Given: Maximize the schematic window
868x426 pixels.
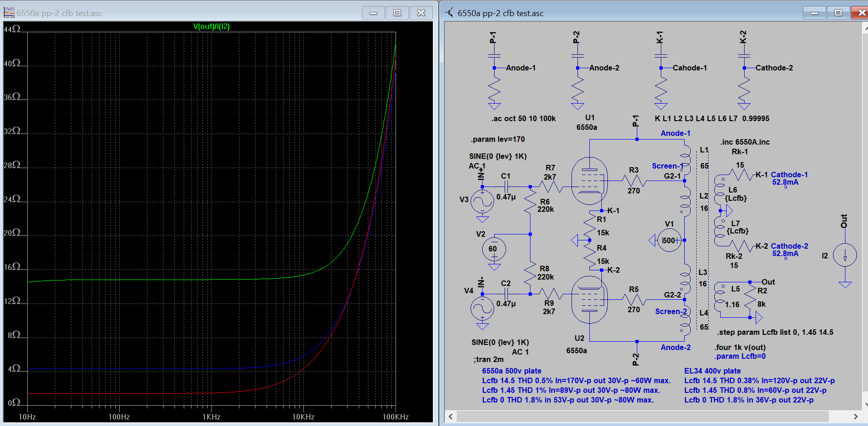Looking at the screenshot, I should (x=838, y=13).
